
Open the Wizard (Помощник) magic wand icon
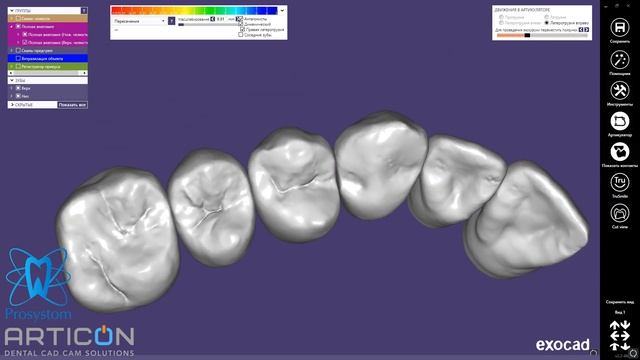[620, 60]
